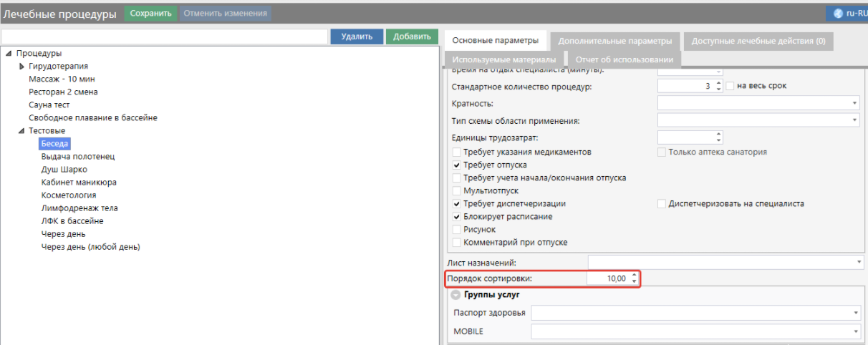Enable Требует указания медикаментов checkbox

pos(457,152)
